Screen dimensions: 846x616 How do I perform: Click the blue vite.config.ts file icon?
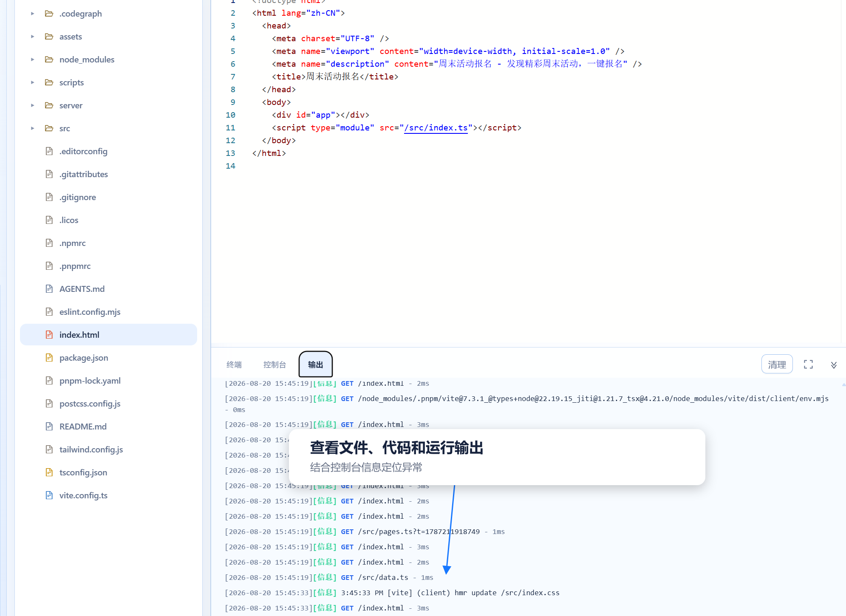pyautogui.click(x=49, y=495)
